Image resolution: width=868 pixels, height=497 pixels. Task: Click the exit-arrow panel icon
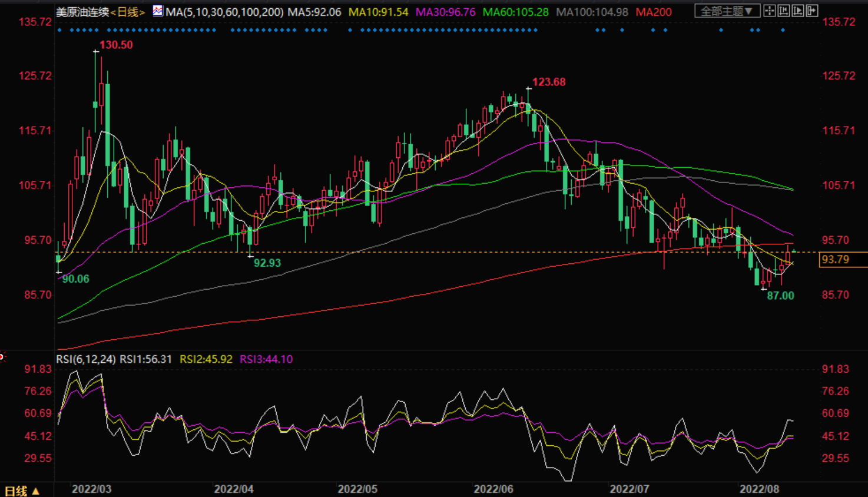pos(812,11)
